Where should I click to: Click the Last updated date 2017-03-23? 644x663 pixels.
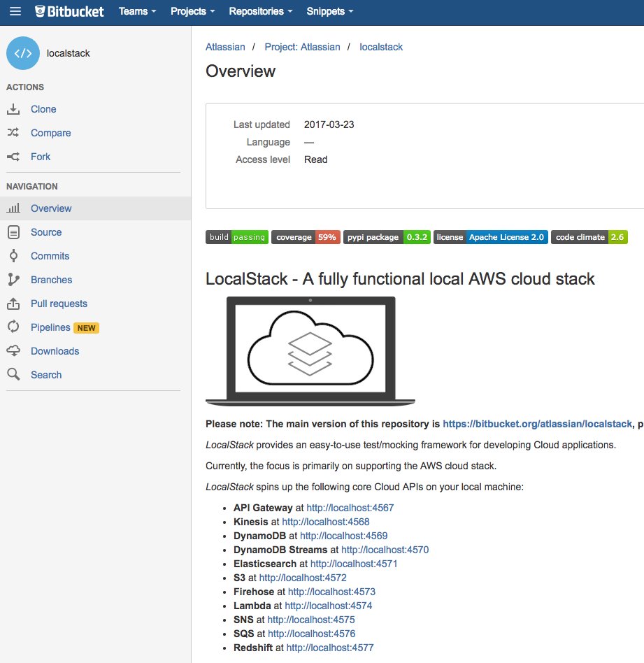click(329, 124)
